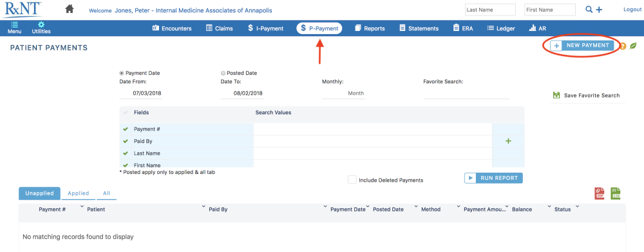Open the Claims menu item
The image size is (644, 252).
[x=220, y=28]
